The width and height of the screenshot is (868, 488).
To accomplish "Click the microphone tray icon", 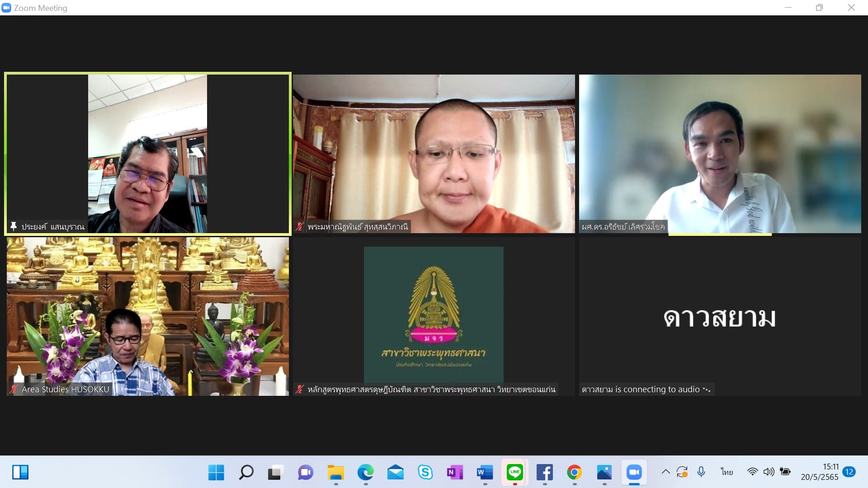I will (x=701, y=472).
